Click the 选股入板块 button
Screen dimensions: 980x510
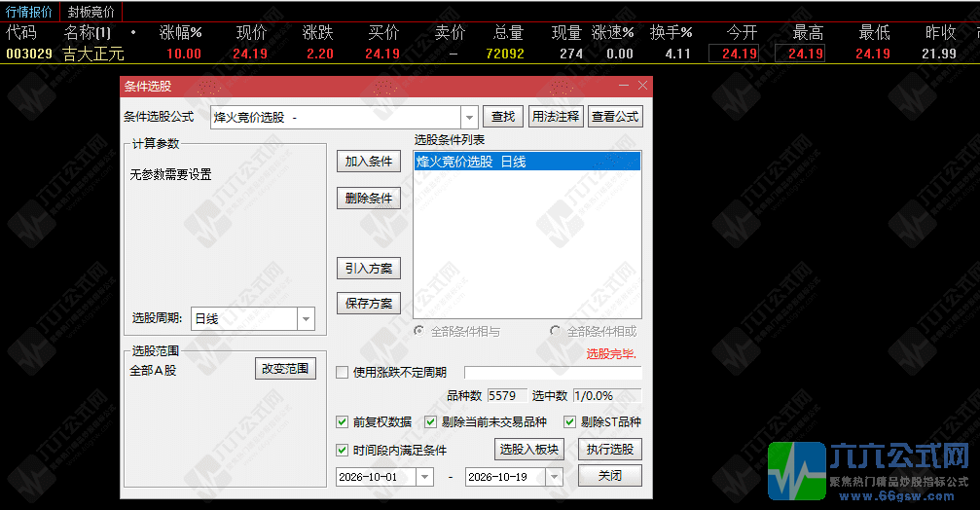[528, 450]
